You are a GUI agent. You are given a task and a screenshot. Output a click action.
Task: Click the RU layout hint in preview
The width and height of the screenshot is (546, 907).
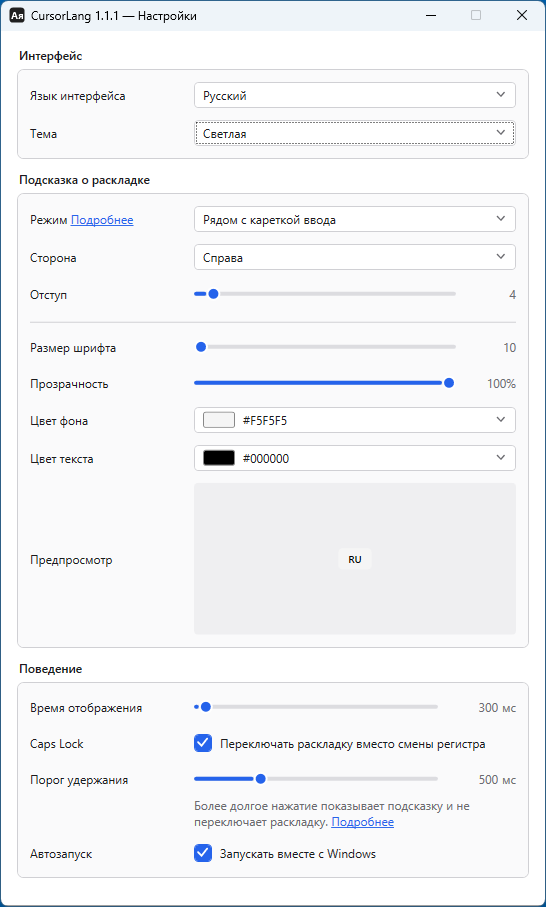(x=355, y=559)
